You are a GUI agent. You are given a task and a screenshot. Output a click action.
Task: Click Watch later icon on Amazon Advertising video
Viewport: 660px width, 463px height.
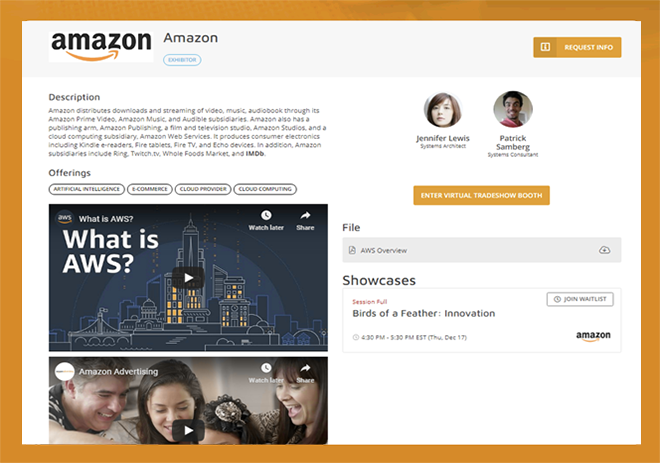(266, 368)
